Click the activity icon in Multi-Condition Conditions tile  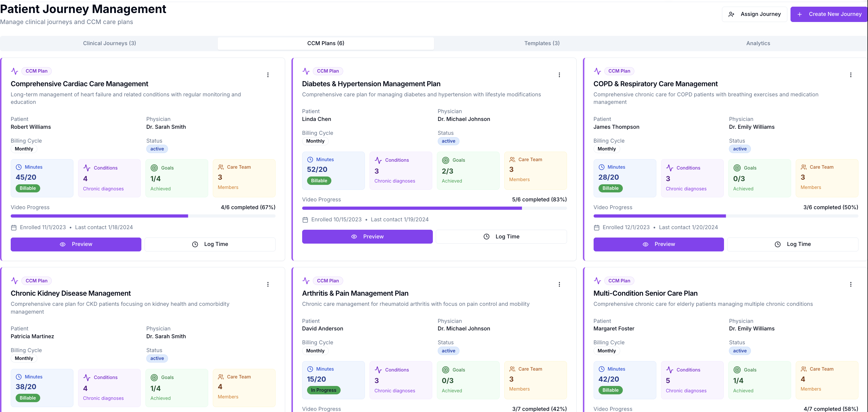click(670, 370)
